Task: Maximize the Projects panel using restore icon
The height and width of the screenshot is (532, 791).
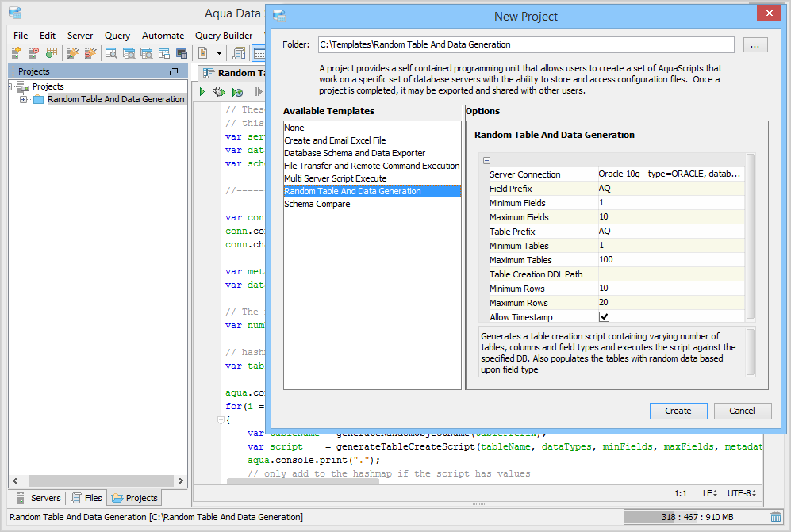Action: coord(174,71)
